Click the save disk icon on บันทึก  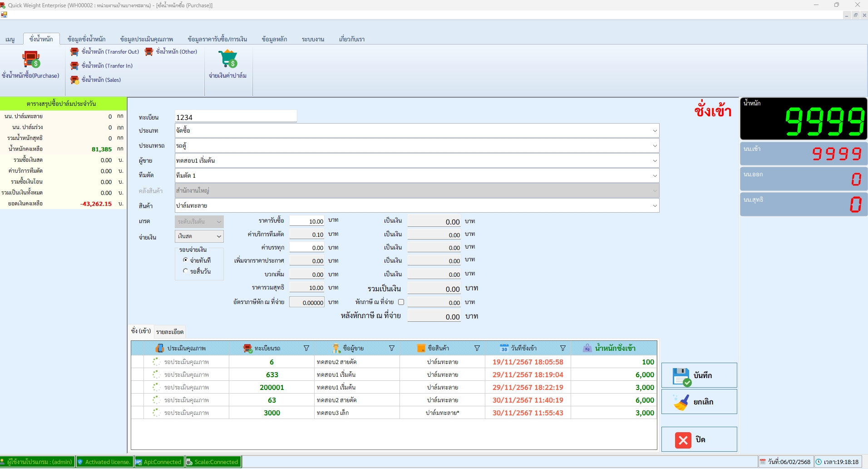681,377
